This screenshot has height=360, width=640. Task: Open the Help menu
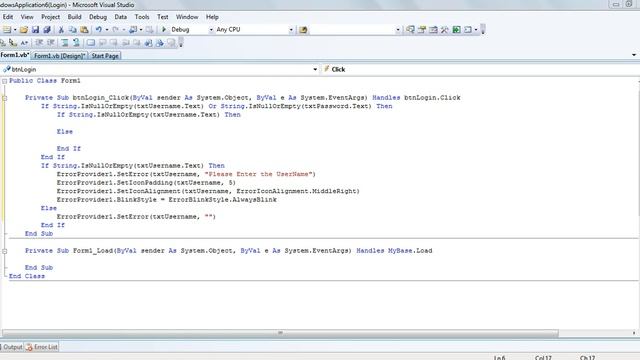[x=212, y=17]
